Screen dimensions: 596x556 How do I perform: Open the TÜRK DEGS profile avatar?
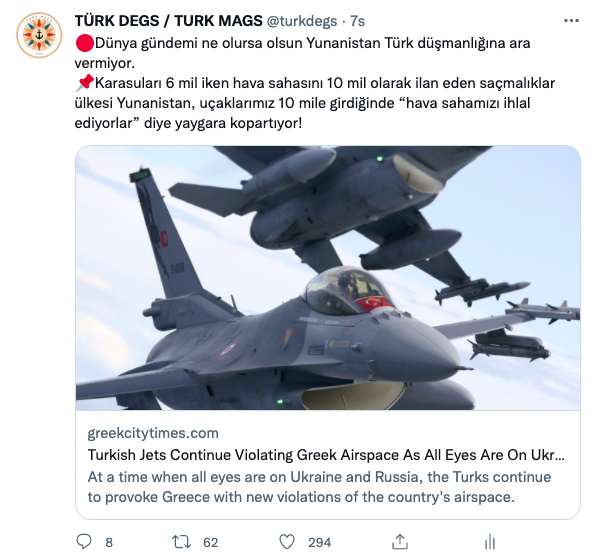[x=39, y=35]
